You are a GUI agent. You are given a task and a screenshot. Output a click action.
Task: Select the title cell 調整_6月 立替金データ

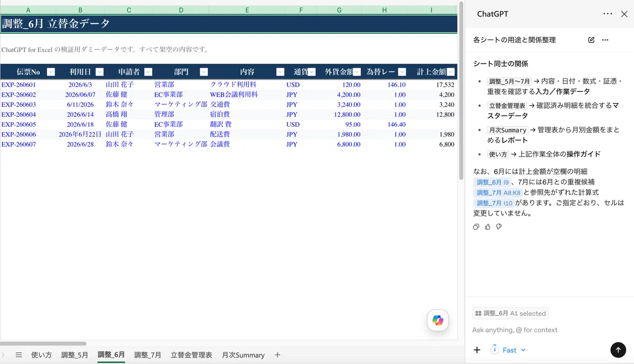[x=228, y=24]
